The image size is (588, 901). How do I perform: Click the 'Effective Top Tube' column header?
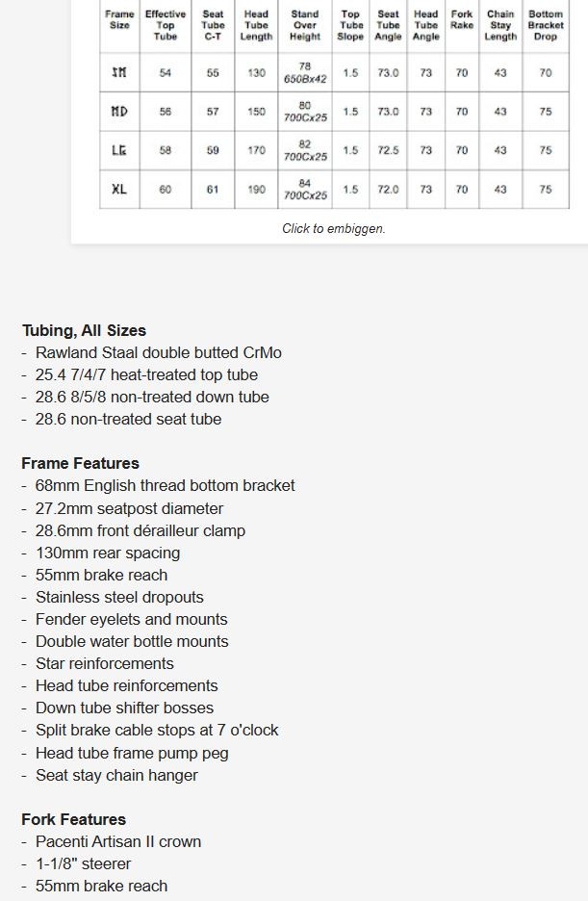click(166, 25)
